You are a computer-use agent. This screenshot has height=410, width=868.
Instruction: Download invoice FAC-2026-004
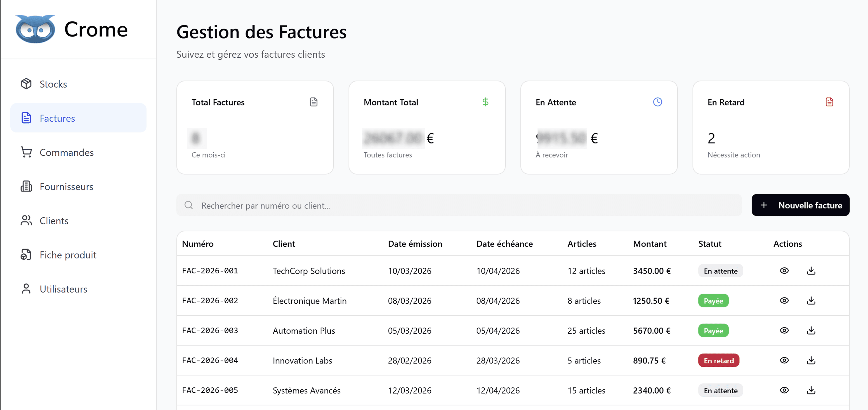tap(811, 360)
